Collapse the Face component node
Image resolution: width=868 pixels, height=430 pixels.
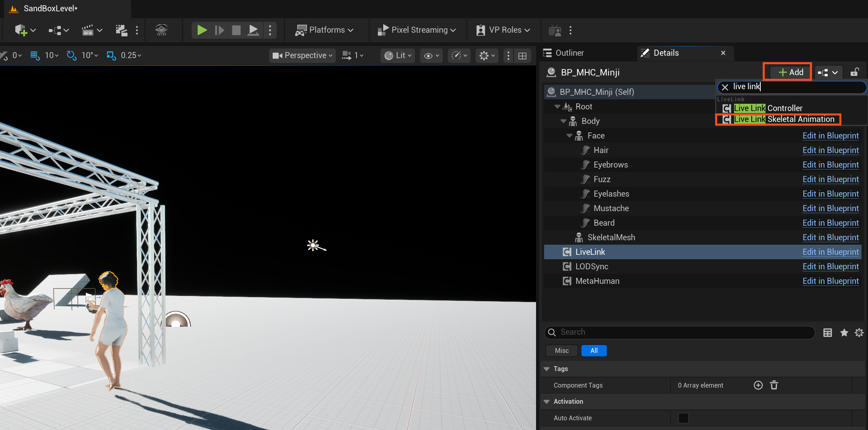click(x=570, y=136)
